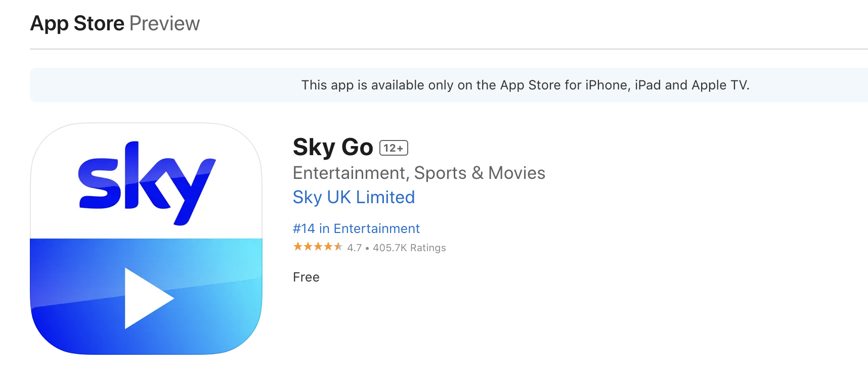Screen dimensions: 868x373
Task: Open the Sky UK Limited developer page
Action: tap(354, 197)
